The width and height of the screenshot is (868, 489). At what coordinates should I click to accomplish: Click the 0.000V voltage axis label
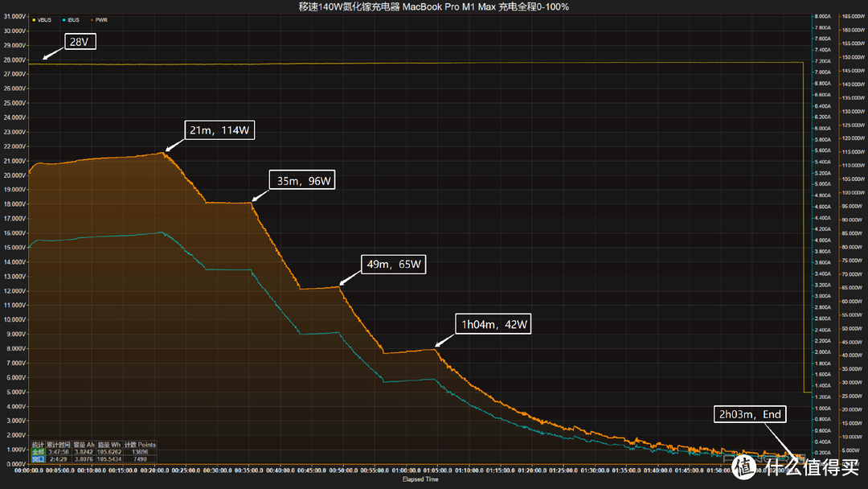coord(15,464)
